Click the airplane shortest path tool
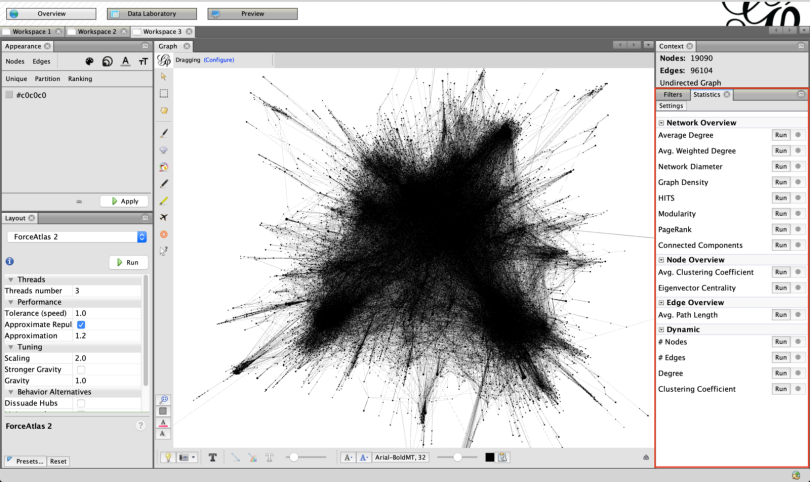This screenshot has height=482, width=810. coord(164,217)
